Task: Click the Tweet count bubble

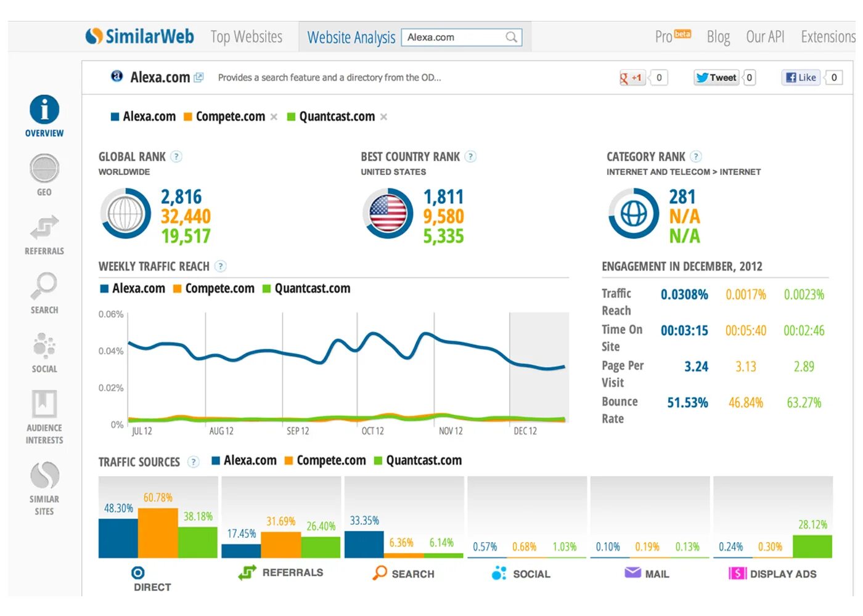Action: [x=749, y=78]
